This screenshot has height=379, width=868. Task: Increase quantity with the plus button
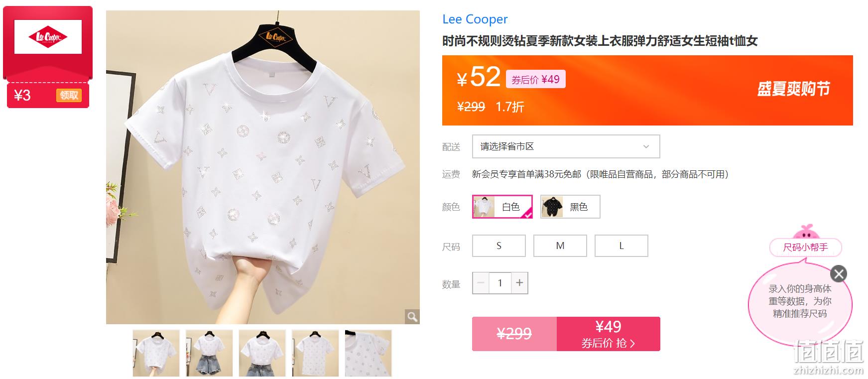coord(519,283)
